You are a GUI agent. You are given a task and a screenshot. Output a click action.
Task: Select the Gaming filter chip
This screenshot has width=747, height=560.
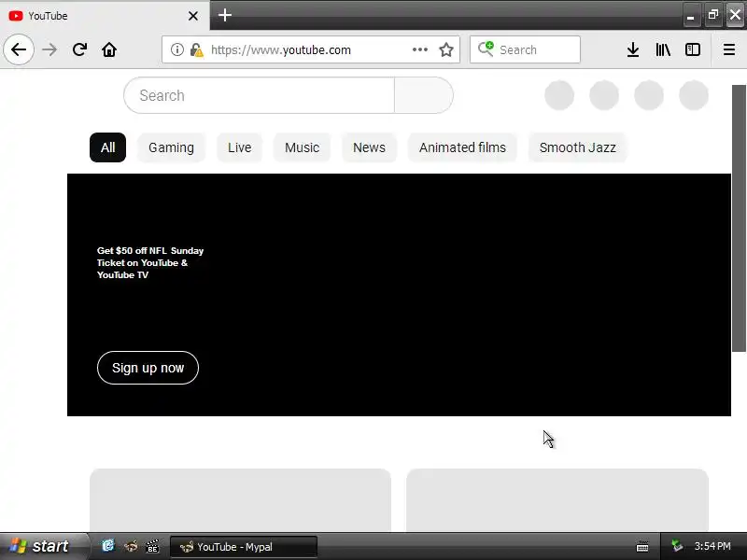[171, 147]
